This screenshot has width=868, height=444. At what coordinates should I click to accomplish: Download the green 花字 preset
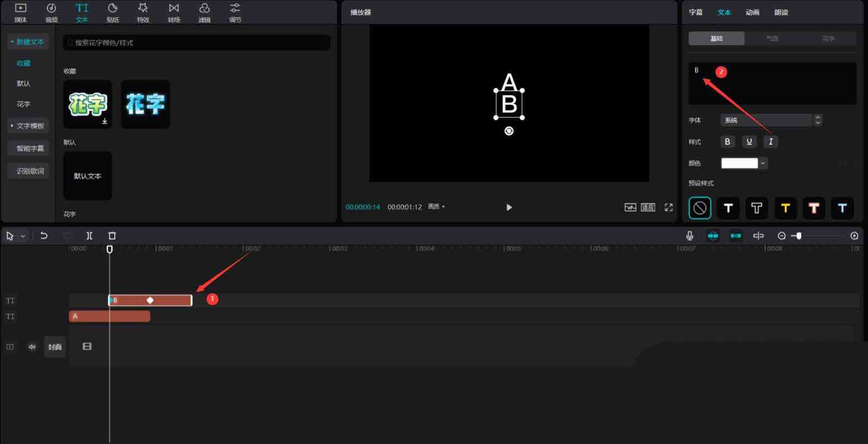point(105,122)
